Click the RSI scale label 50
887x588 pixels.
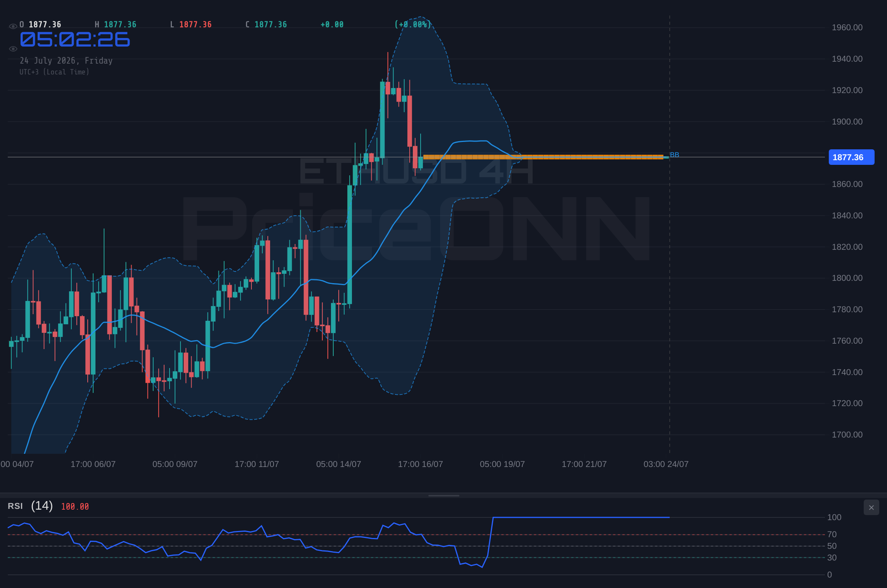click(832, 546)
